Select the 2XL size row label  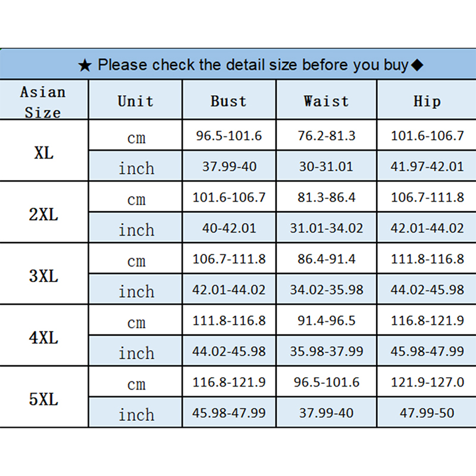pyautogui.click(x=43, y=214)
